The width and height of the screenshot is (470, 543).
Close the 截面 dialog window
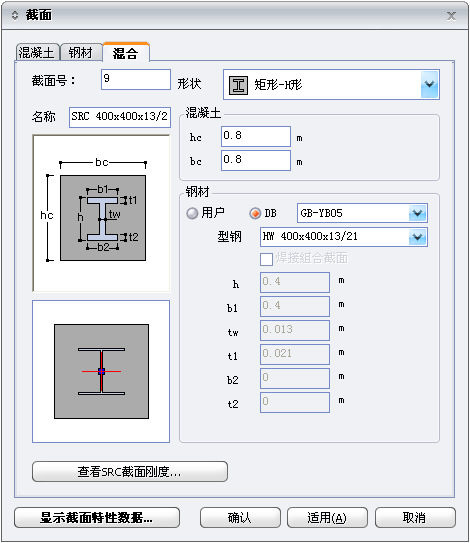[x=451, y=16]
